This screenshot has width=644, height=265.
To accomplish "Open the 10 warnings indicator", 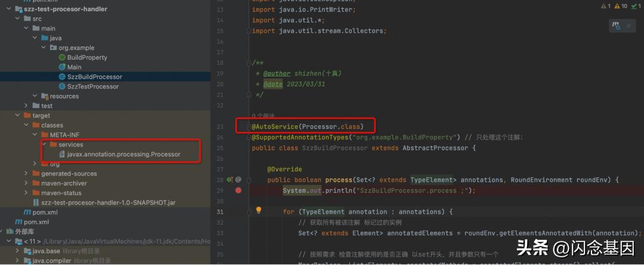I will coord(621,6).
